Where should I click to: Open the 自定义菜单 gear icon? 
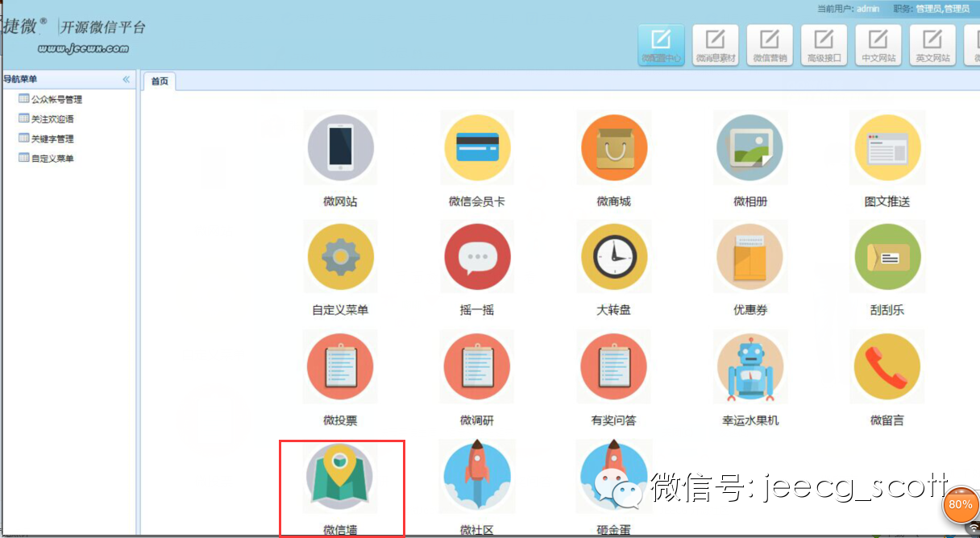[341, 257]
